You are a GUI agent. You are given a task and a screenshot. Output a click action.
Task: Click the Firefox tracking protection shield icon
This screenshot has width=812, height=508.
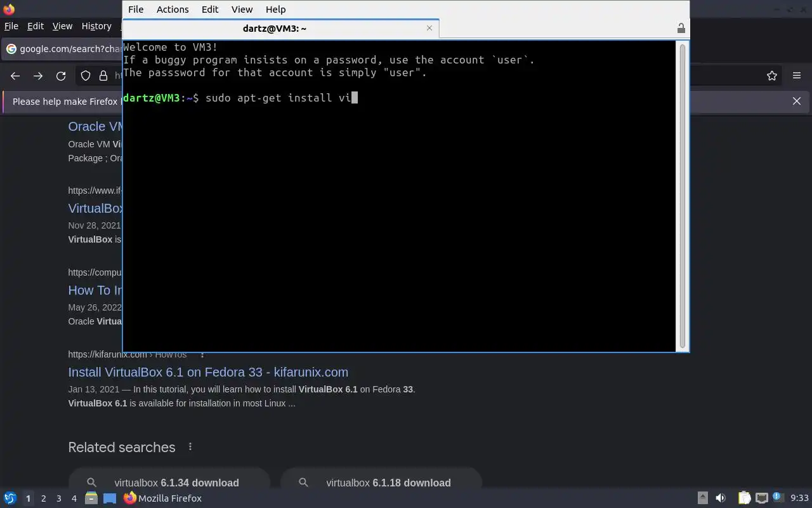86,76
